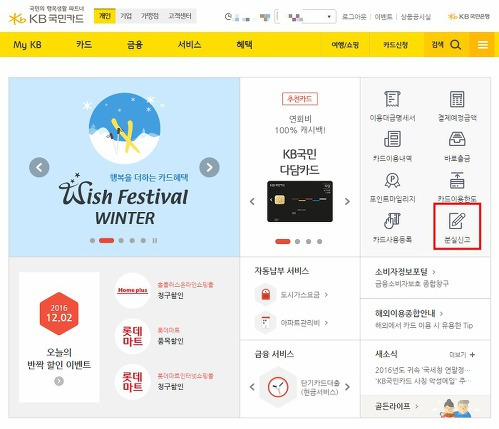
Task: Click the 로그아웃 link
Action: [354, 17]
